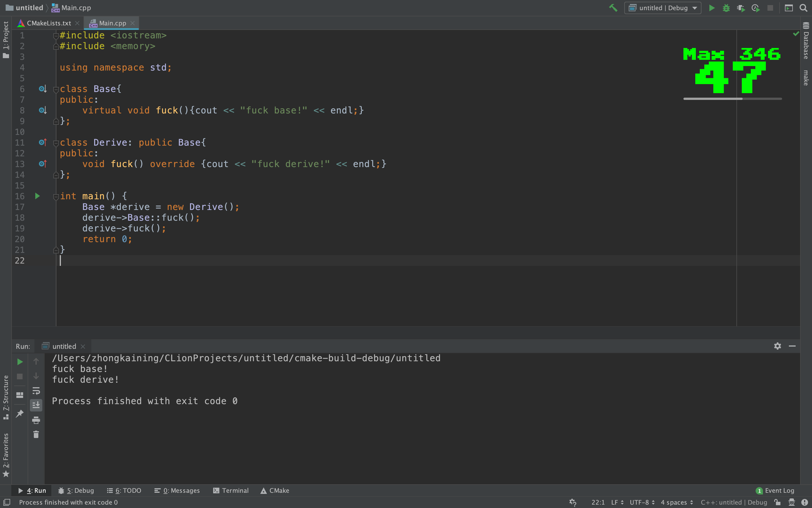The width and height of the screenshot is (812, 508).
Task: Open the '0: Messages' bottom tool tab
Action: 177,491
